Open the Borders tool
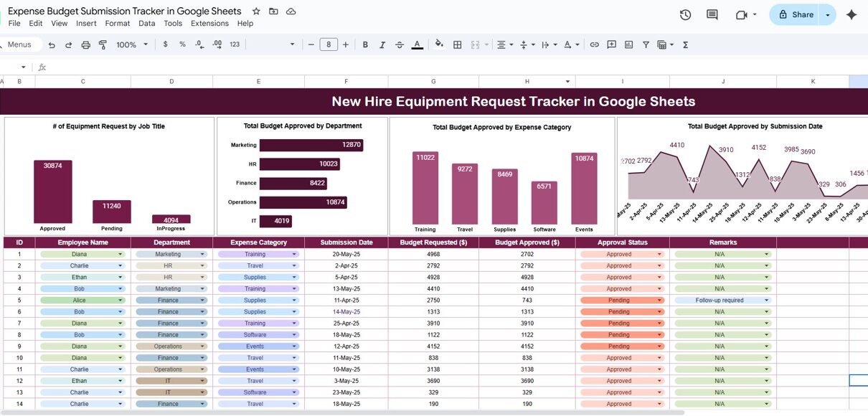The image size is (868, 416). point(457,44)
